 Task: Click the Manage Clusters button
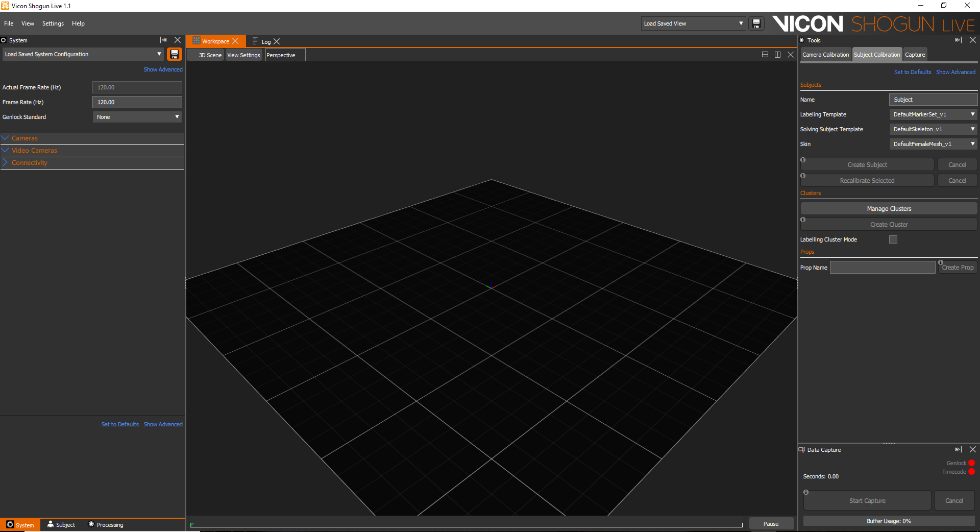point(888,208)
